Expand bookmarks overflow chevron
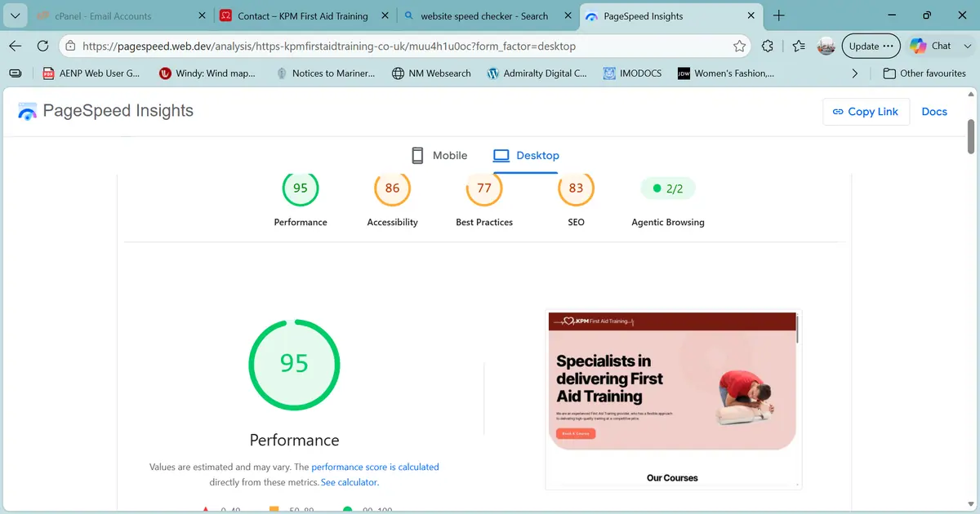The image size is (980, 514). click(855, 73)
